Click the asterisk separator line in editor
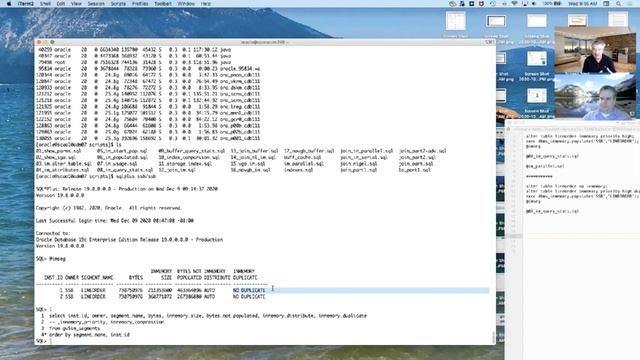640x360 pixels. [539, 176]
